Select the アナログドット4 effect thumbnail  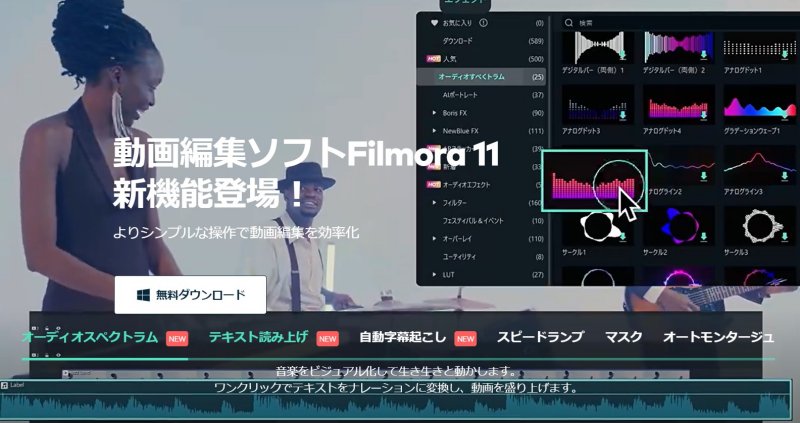(x=679, y=105)
